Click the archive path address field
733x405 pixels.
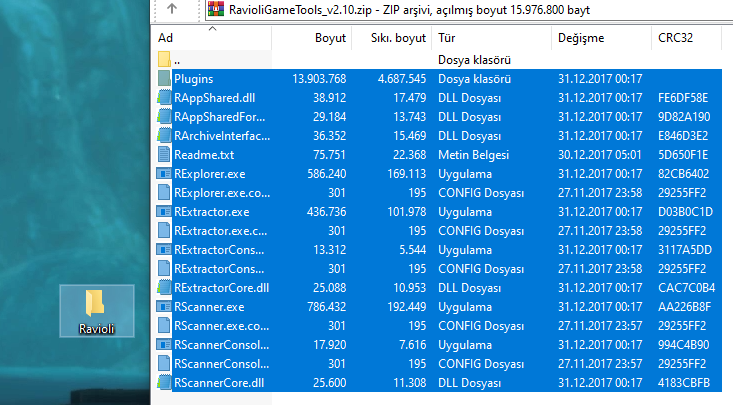click(468, 9)
